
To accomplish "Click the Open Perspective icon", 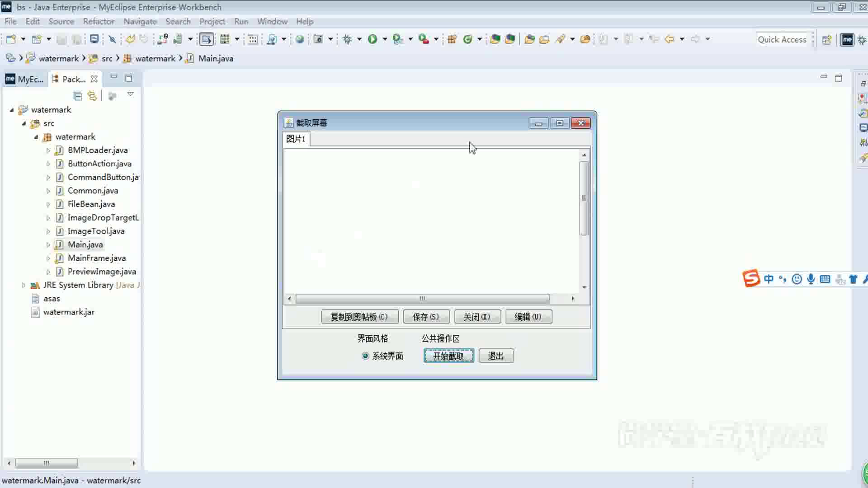I will coord(826,40).
